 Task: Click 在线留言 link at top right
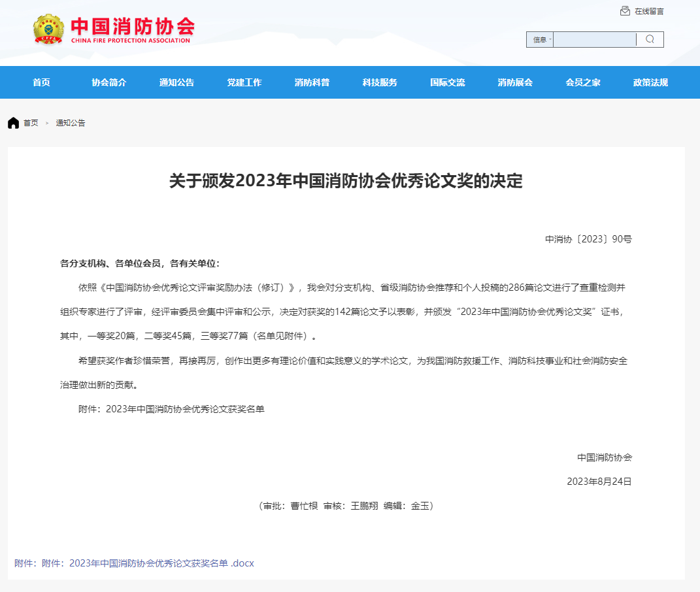pyautogui.click(x=649, y=11)
